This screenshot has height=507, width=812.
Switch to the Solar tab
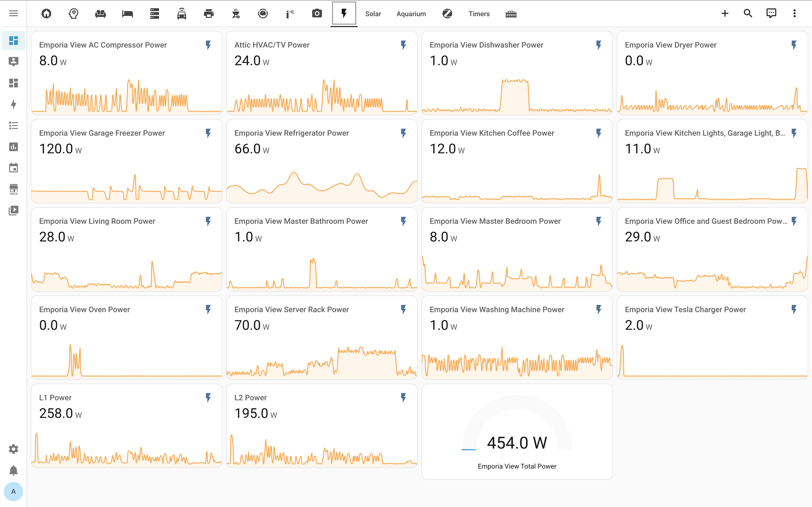[373, 14]
